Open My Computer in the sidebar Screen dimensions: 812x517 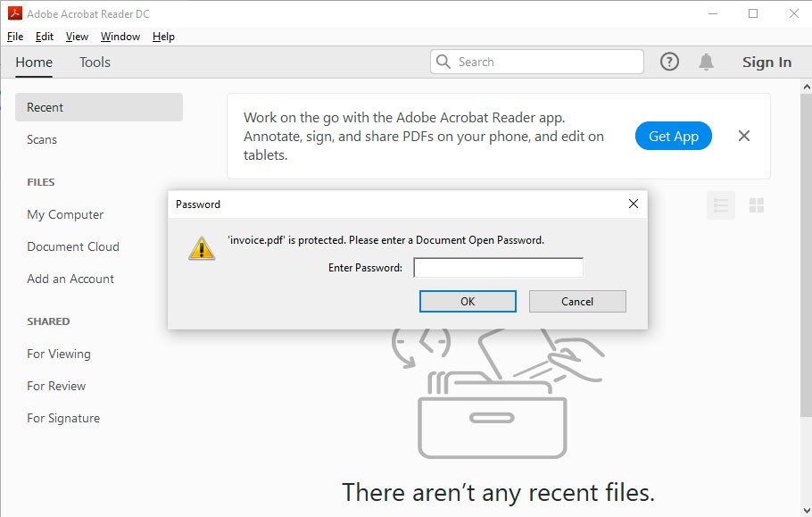[65, 214]
